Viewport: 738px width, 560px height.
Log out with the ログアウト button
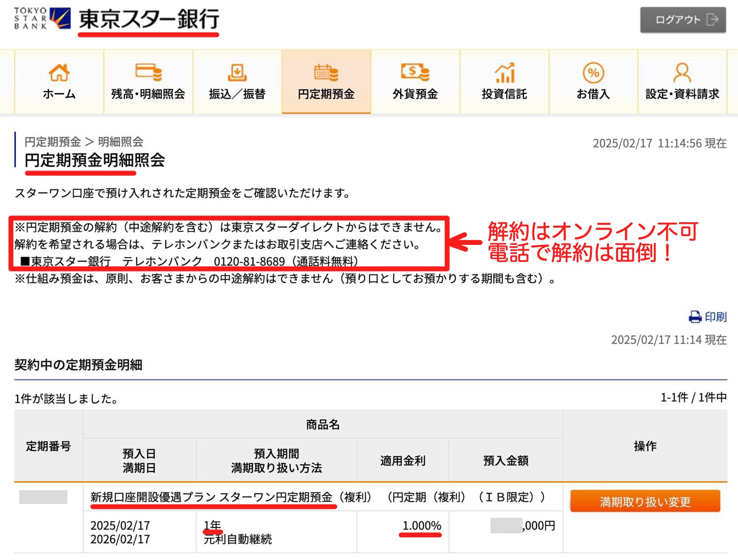coord(683,20)
